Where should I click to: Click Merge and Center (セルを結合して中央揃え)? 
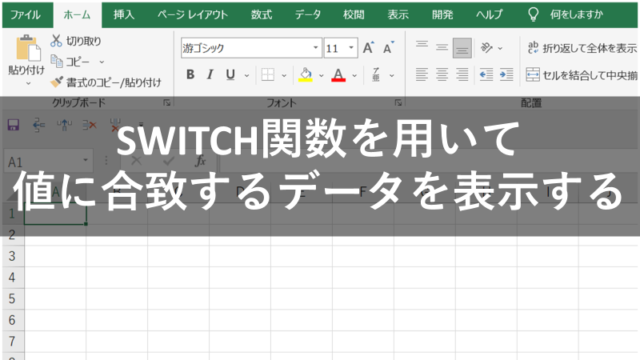click(582, 75)
